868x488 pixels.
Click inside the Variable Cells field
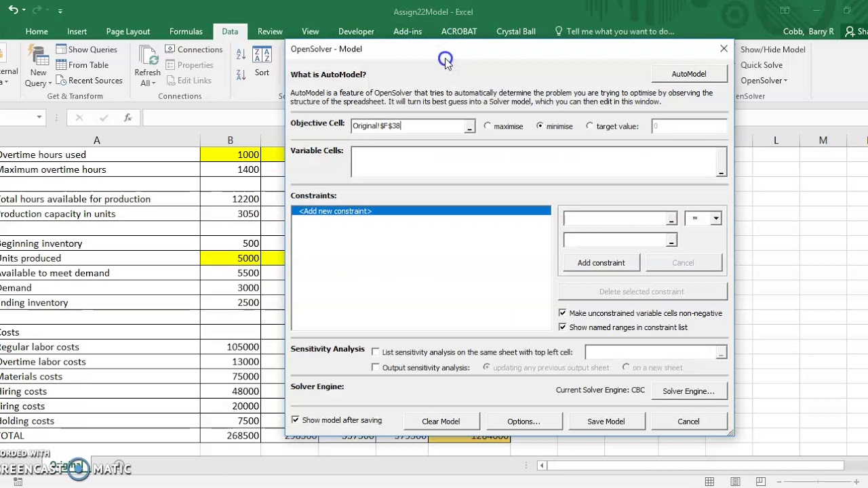point(533,162)
